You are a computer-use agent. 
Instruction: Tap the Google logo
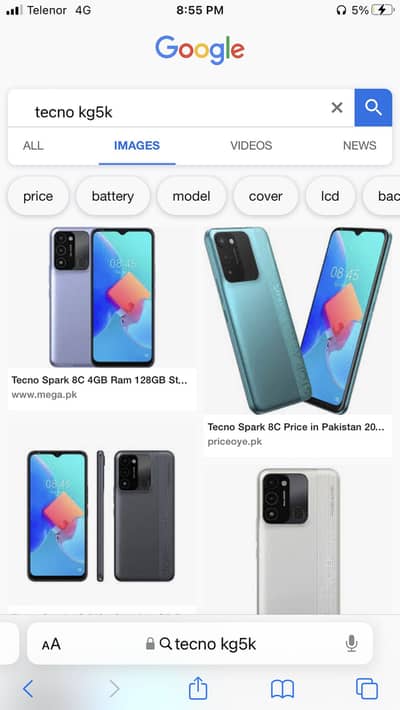(200, 50)
